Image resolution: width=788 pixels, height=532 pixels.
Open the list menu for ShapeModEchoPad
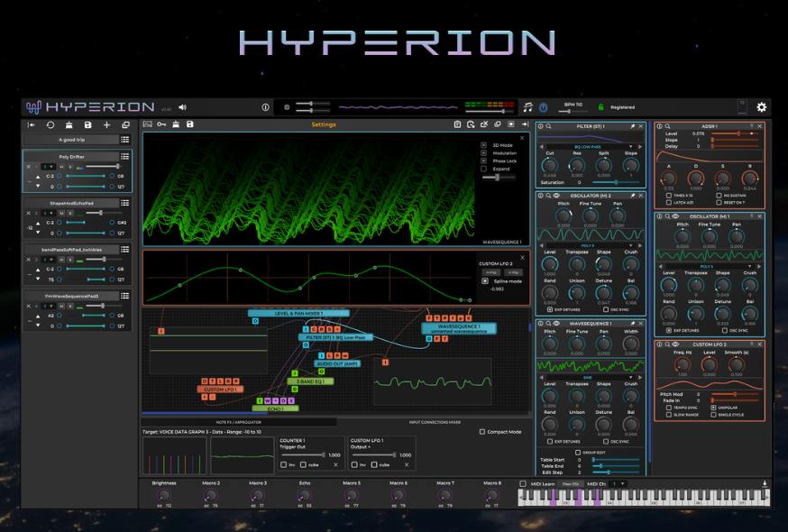click(x=124, y=203)
